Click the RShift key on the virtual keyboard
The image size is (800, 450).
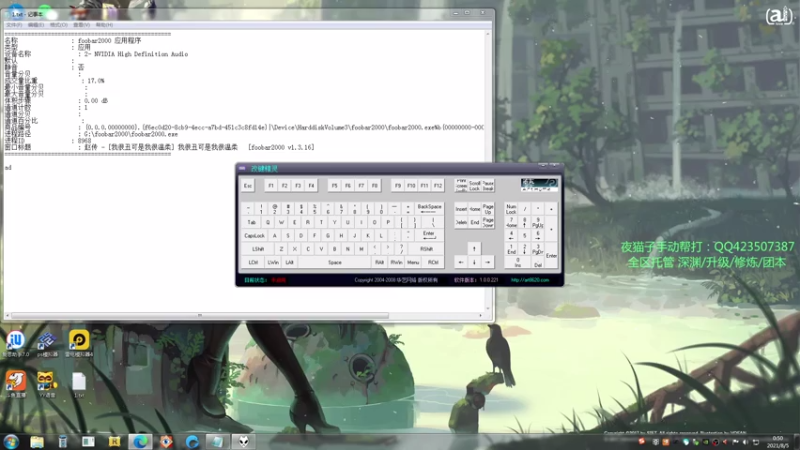(427, 249)
